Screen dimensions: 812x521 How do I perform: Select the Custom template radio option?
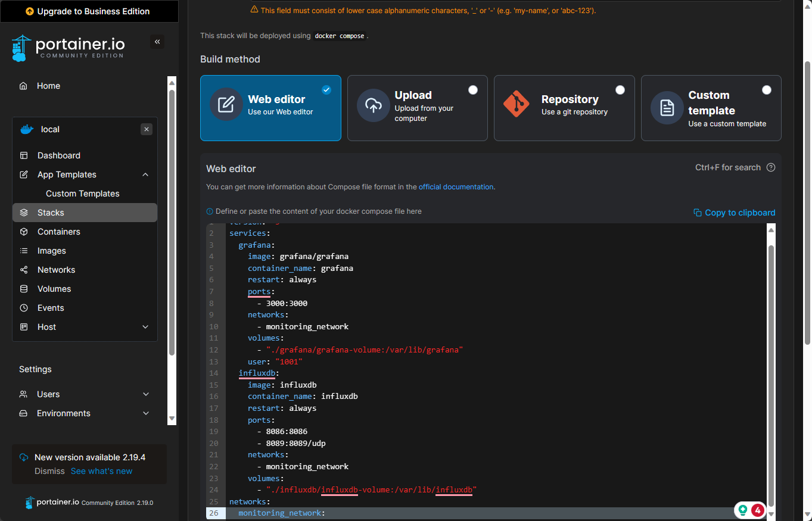(766, 90)
